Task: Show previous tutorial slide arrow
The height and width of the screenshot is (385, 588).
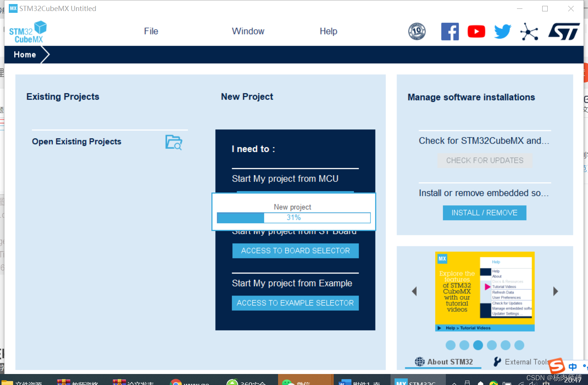Action: pos(414,291)
